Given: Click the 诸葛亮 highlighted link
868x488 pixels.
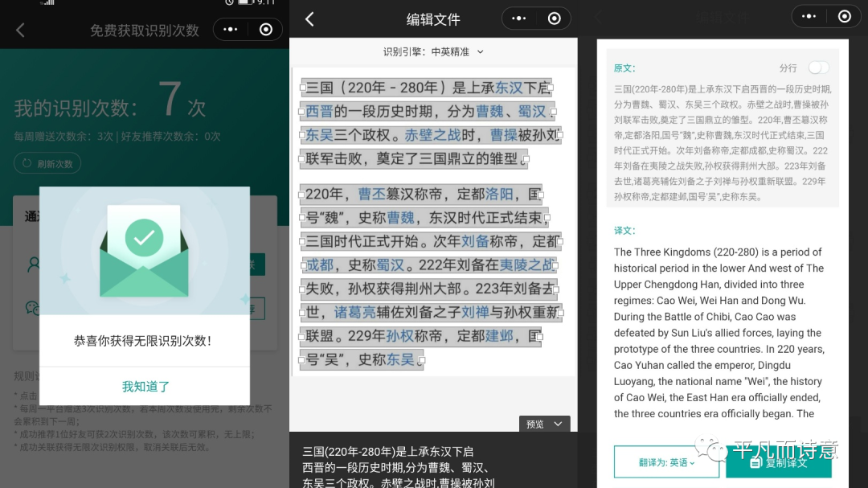Looking at the screenshot, I should tap(355, 313).
